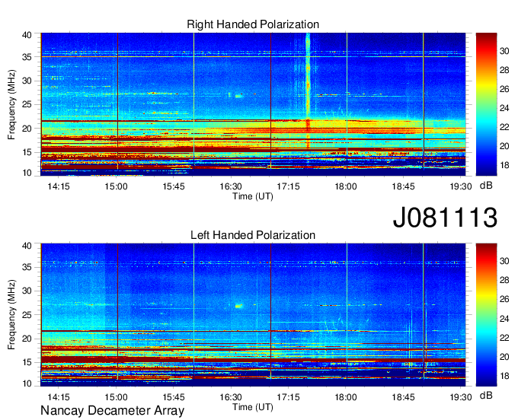Click the 15 MHz tick of Right Handed plot

point(27,152)
